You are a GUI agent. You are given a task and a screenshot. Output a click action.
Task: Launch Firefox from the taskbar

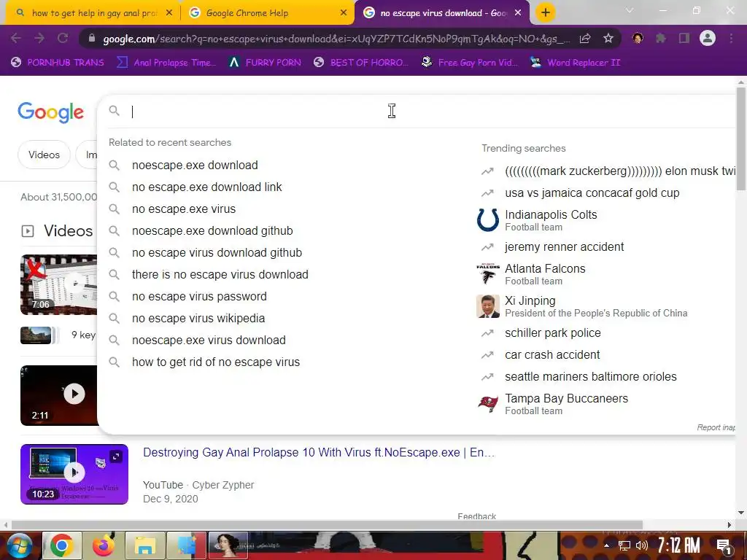tap(104, 545)
